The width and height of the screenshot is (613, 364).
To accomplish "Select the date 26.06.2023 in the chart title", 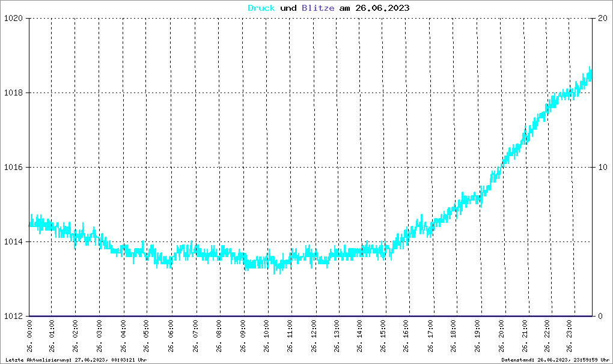I will [x=383, y=8].
